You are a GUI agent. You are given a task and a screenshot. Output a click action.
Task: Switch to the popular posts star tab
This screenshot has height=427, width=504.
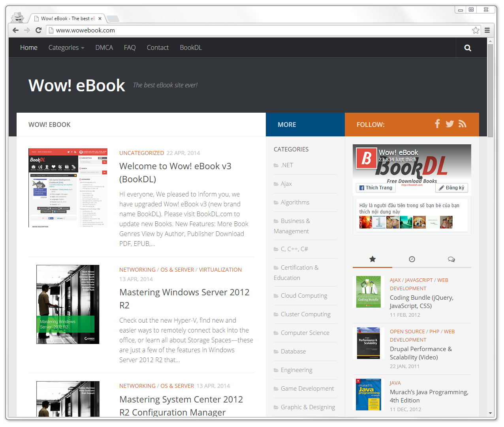[x=372, y=259]
